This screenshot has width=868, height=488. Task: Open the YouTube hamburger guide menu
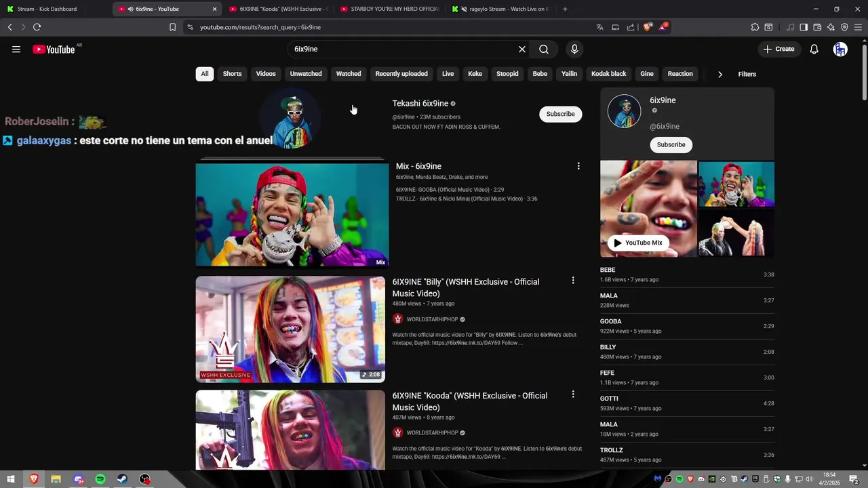click(x=16, y=49)
